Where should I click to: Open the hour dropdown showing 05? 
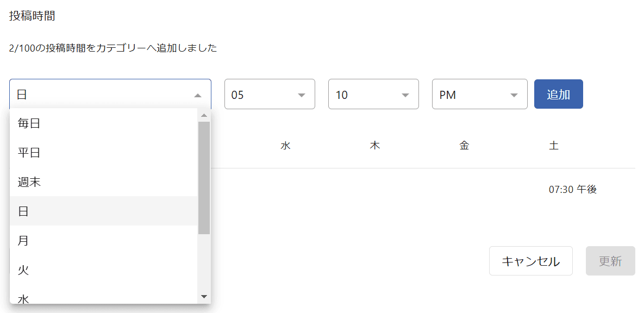tap(270, 94)
